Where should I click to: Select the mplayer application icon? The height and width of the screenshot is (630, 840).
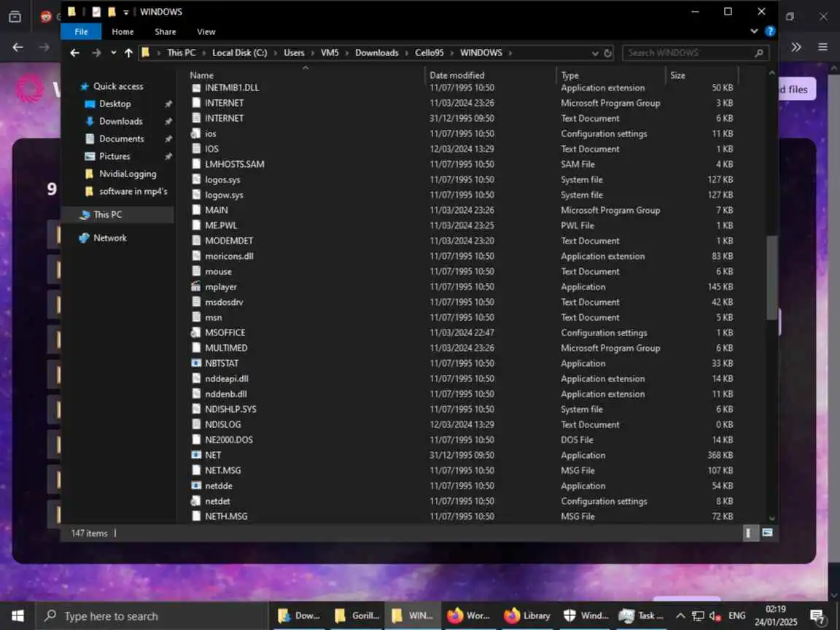pos(196,287)
